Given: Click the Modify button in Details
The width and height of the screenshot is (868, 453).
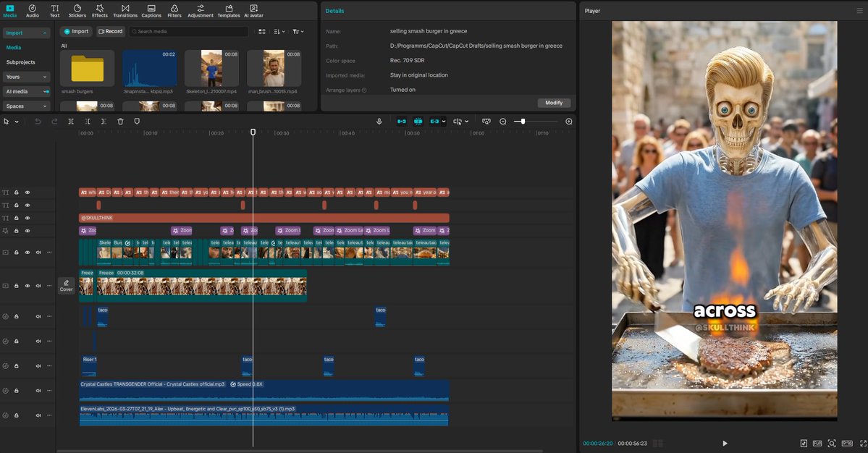Looking at the screenshot, I should [554, 103].
